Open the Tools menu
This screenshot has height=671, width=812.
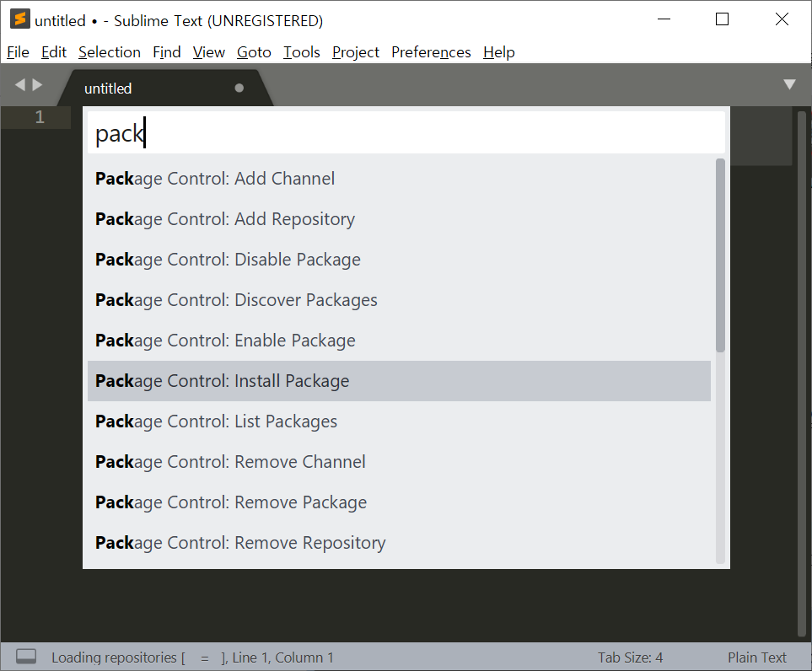tap(301, 52)
